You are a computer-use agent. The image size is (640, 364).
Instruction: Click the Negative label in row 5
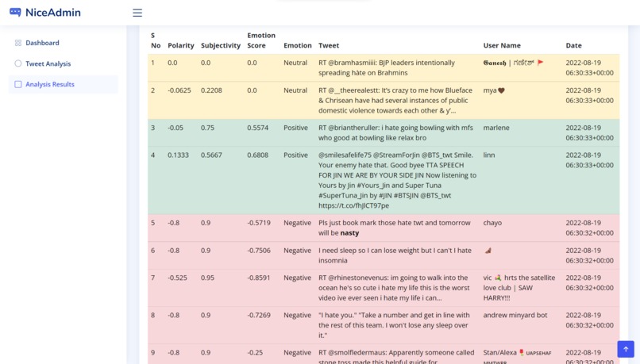coord(297,223)
